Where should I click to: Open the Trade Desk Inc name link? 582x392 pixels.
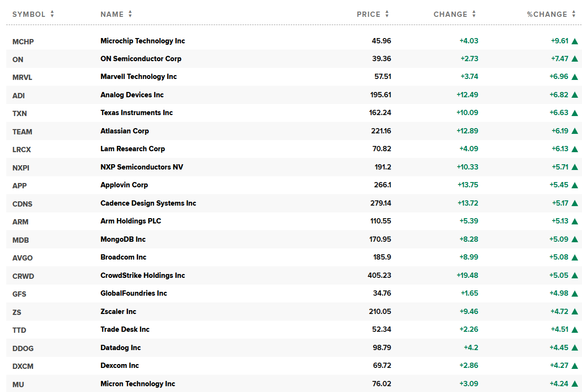click(125, 329)
